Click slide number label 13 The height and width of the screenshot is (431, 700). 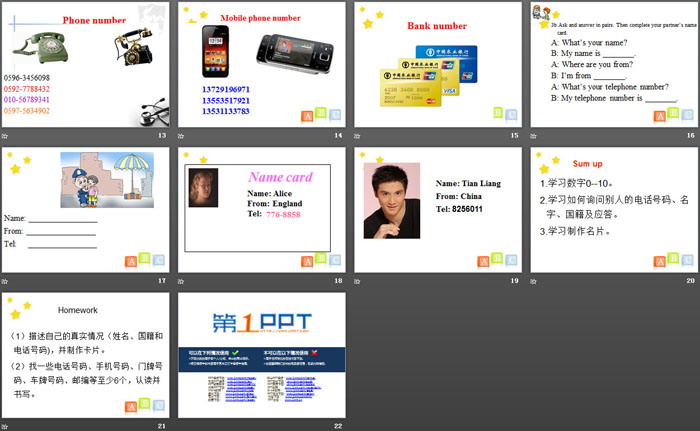(162, 135)
